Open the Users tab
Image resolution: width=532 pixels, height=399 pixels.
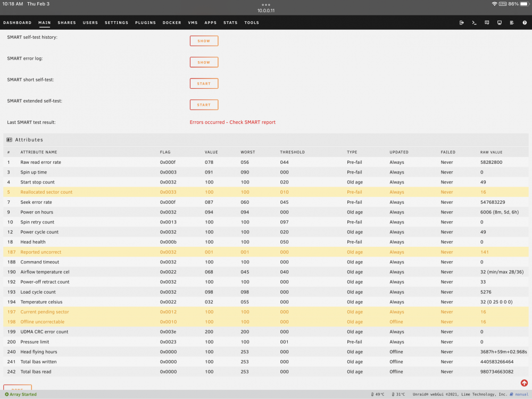click(90, 23)
